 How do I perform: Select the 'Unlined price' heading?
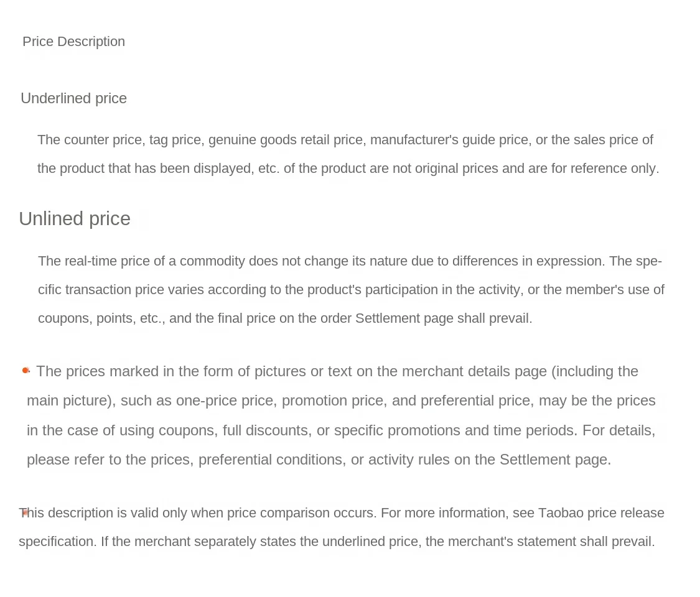75,219
